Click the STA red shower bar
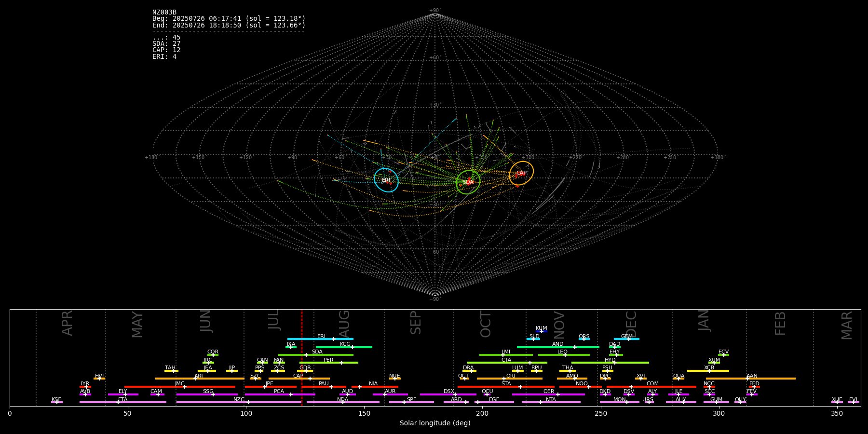The image size is (868, 434). pos(506,387)
